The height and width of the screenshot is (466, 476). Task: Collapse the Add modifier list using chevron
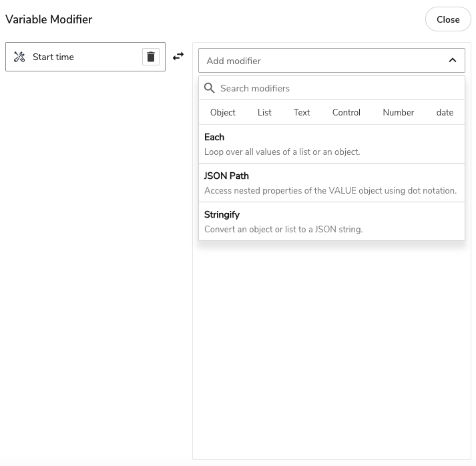pos(452,61)
